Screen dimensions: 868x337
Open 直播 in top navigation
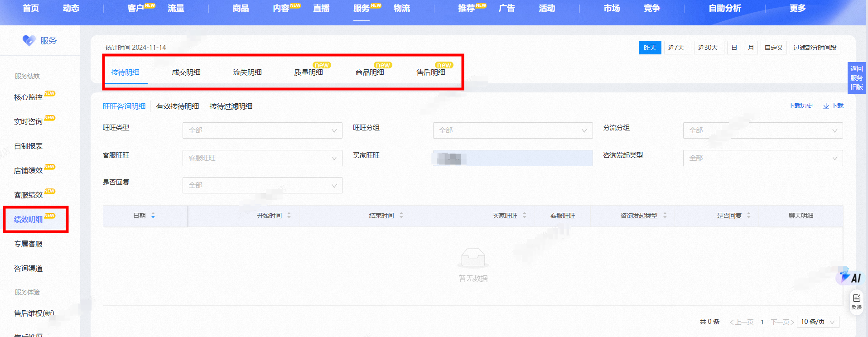(321, 8)
